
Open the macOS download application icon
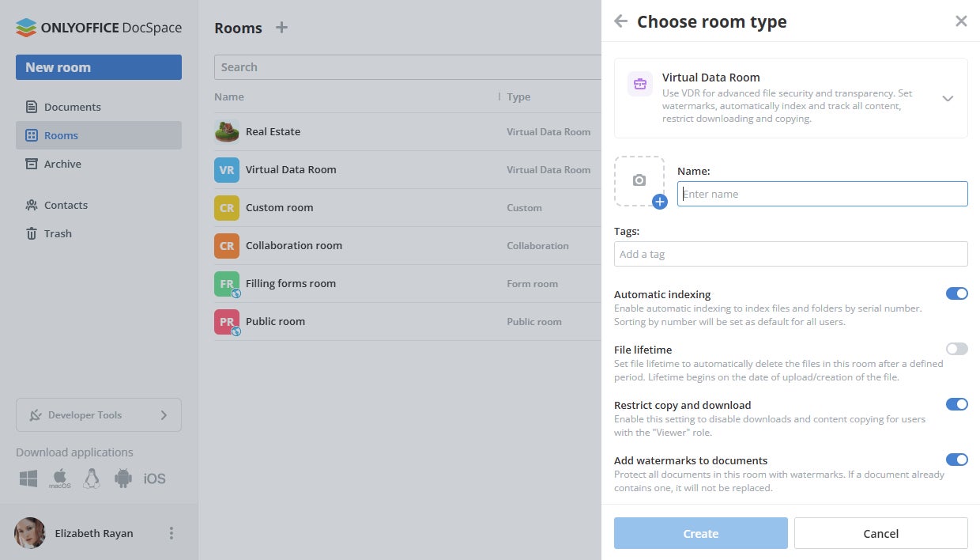60,479
